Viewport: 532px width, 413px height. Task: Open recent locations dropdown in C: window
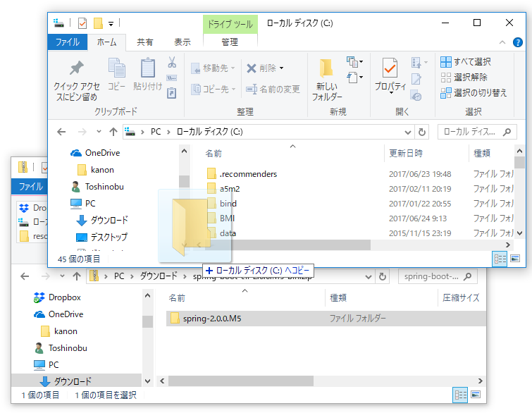coord(99,132)
